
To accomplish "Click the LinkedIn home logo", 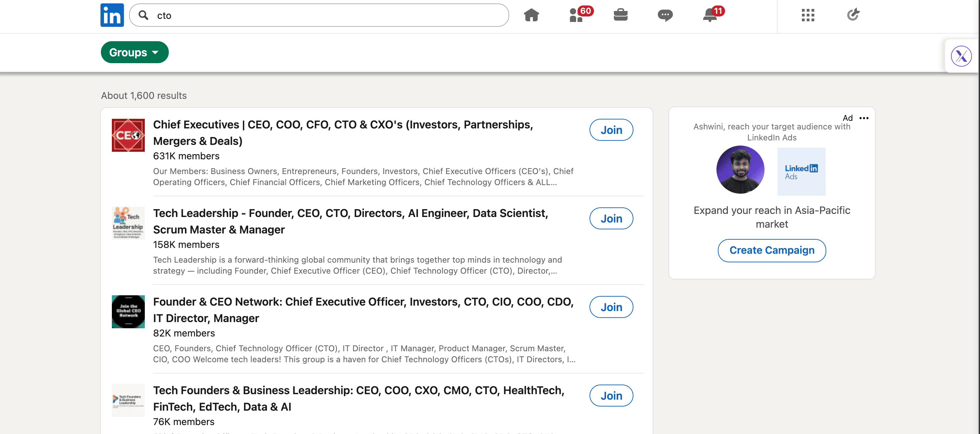I will pos(112,15).
